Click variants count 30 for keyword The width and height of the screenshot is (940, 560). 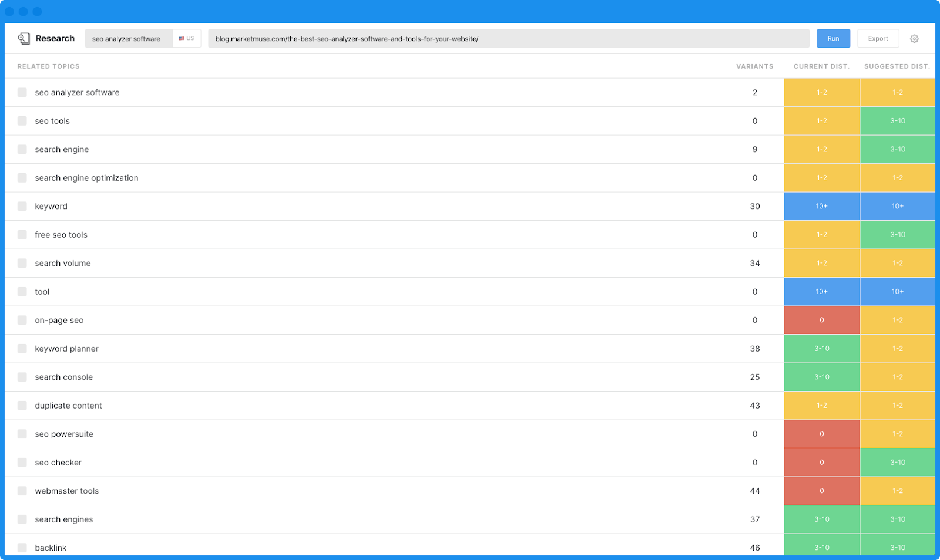(x=755, y=206)
